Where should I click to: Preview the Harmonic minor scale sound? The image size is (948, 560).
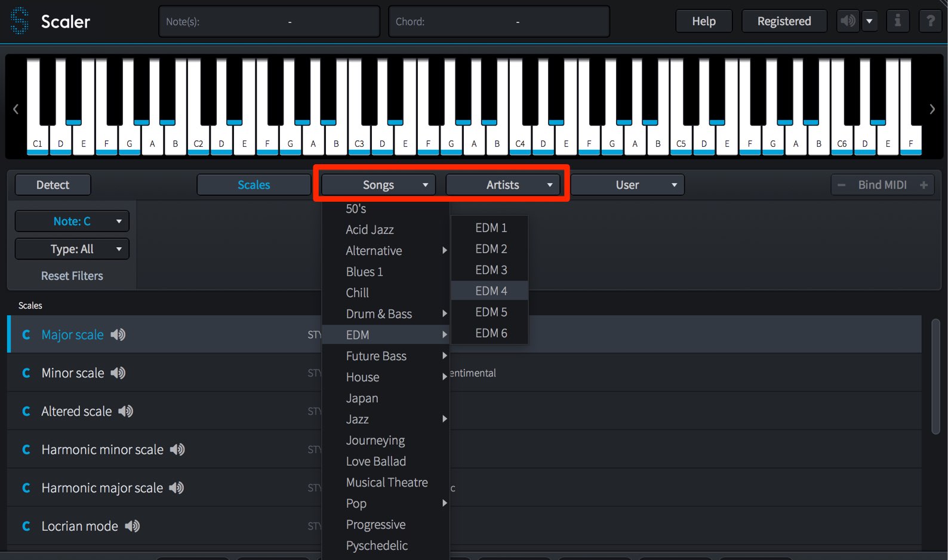(177, 450)
